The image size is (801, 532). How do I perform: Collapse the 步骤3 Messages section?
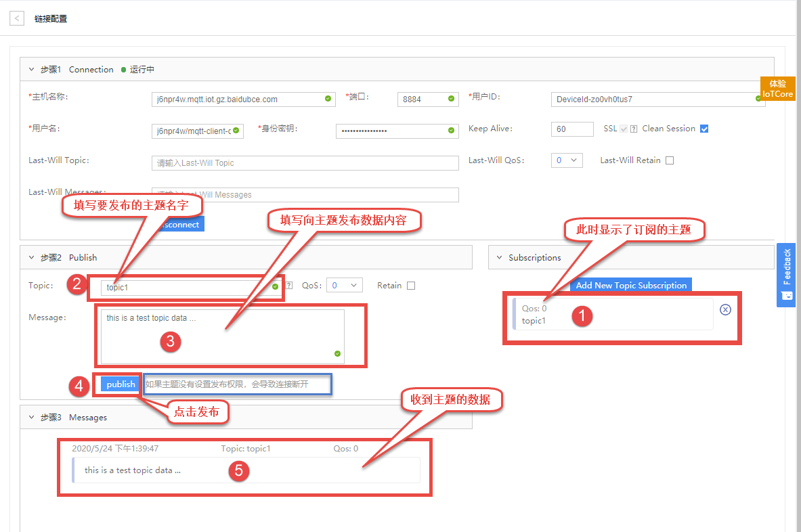(31, 418)
